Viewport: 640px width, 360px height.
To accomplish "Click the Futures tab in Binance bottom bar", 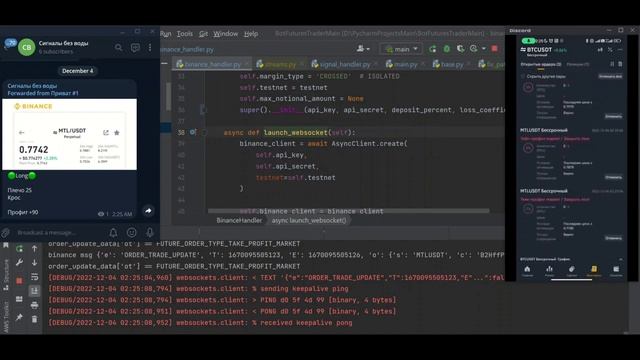I will [594, 270].
